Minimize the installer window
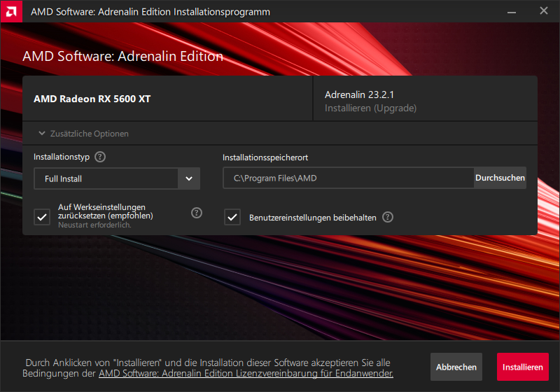The image size is (560, 392). (512, 12)
